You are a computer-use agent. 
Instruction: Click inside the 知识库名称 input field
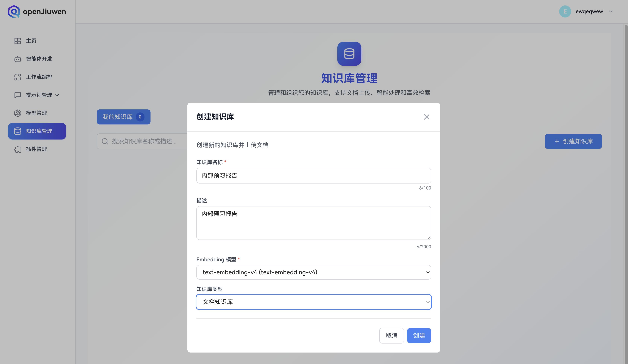(x=313, y=176)
